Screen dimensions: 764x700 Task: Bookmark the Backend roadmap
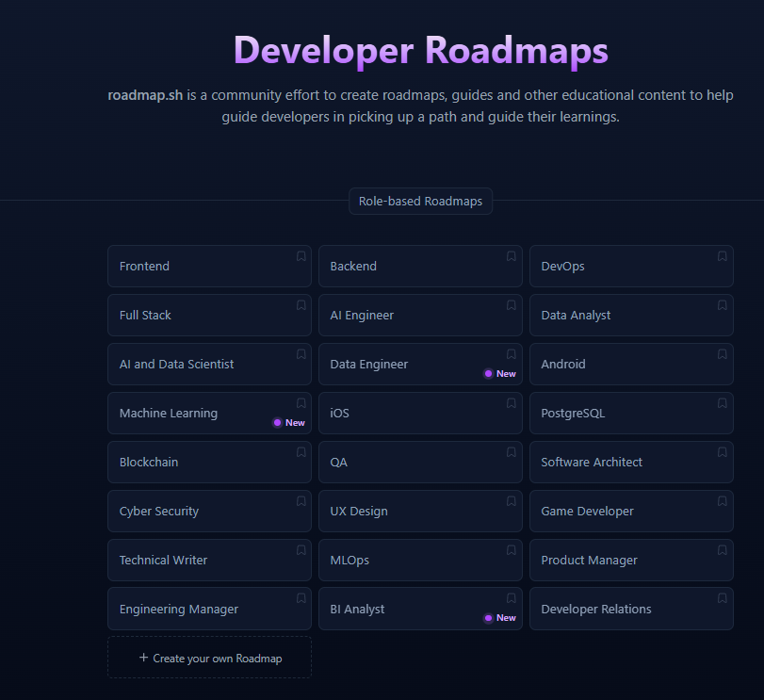pos(512,256)
